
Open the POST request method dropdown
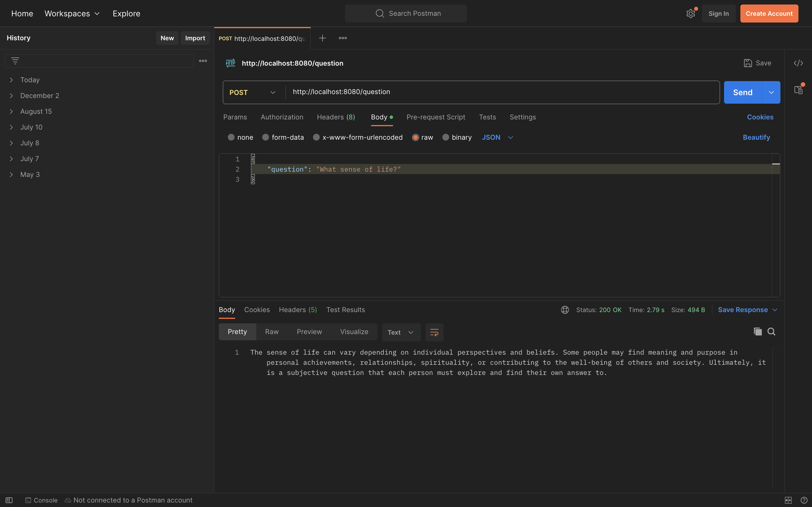[252, 92]
